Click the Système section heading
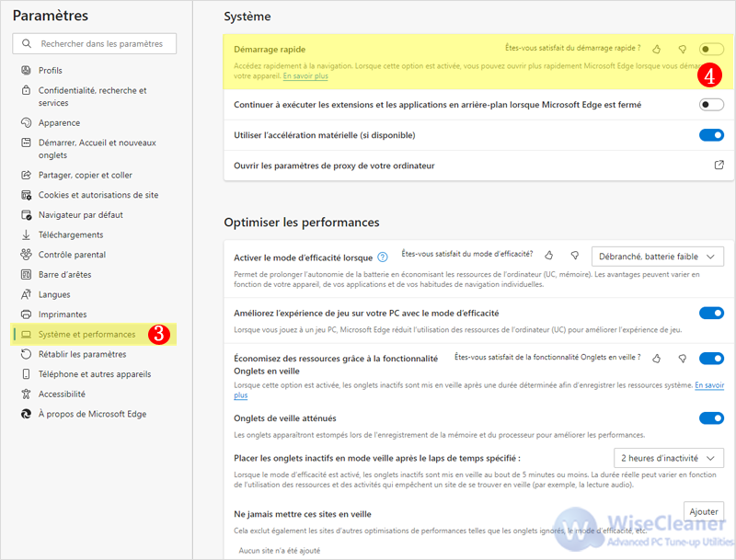This screenshot has height=560, width=736. point(247,17)
